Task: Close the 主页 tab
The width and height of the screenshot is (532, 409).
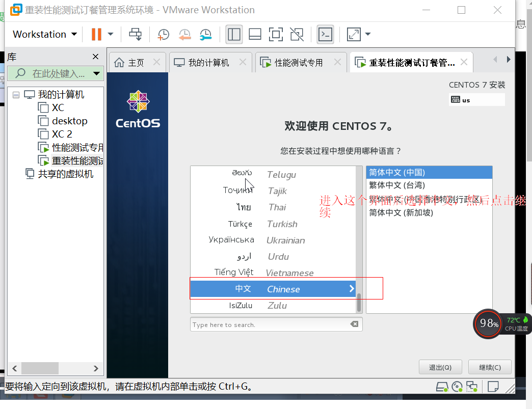Action: (x=156, y=62)
